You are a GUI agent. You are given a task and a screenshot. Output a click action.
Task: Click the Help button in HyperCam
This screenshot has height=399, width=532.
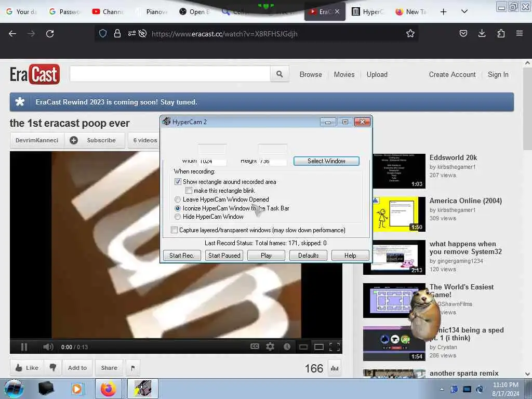(350, 255)
